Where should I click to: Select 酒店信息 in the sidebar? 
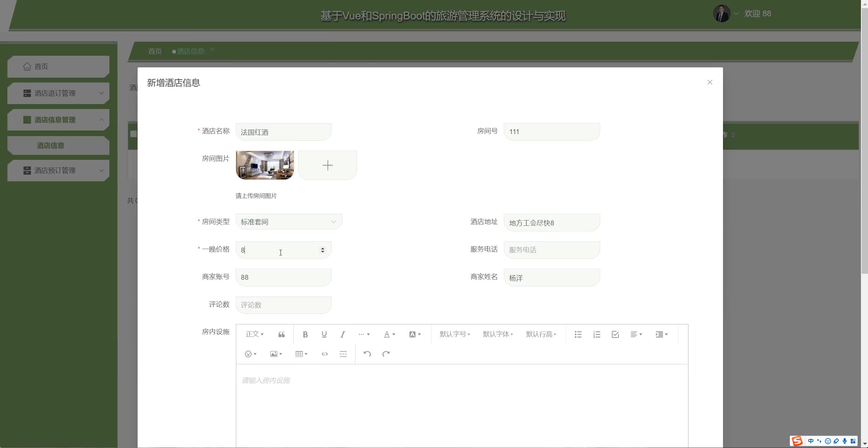coord(50,146)
